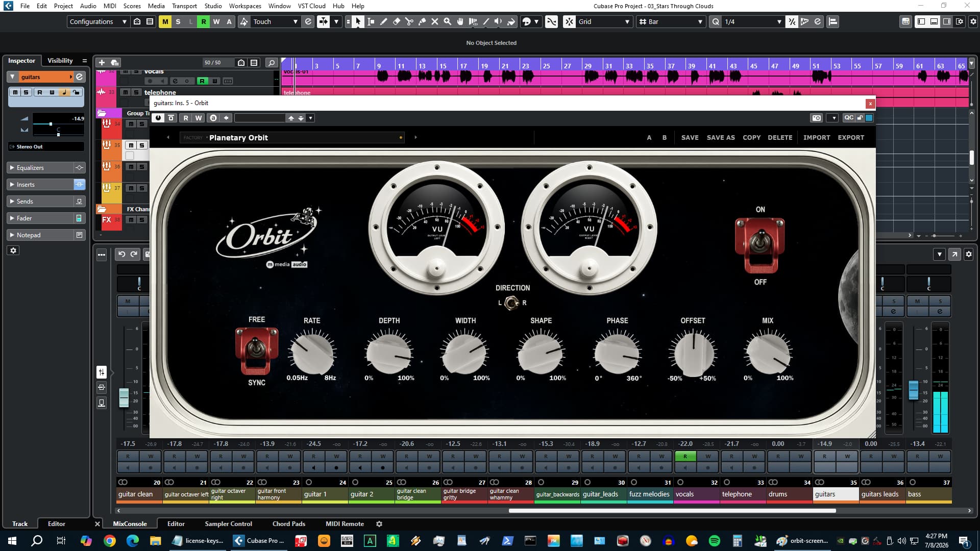Open the Grid snap type dropdown
980x551 pixels.
tap(604, 21)
